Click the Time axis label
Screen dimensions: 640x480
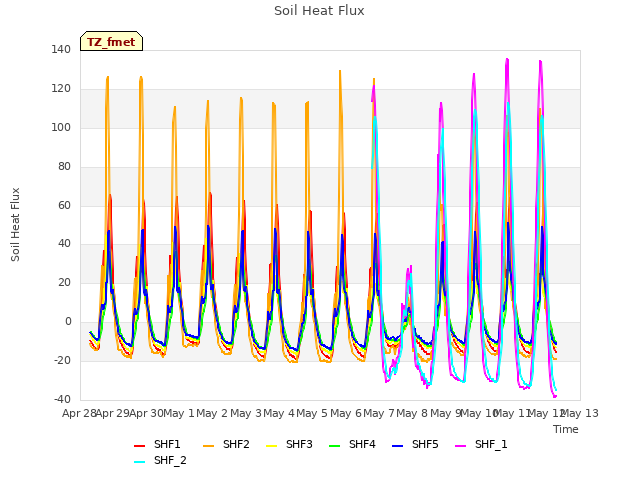pos(566,429)
